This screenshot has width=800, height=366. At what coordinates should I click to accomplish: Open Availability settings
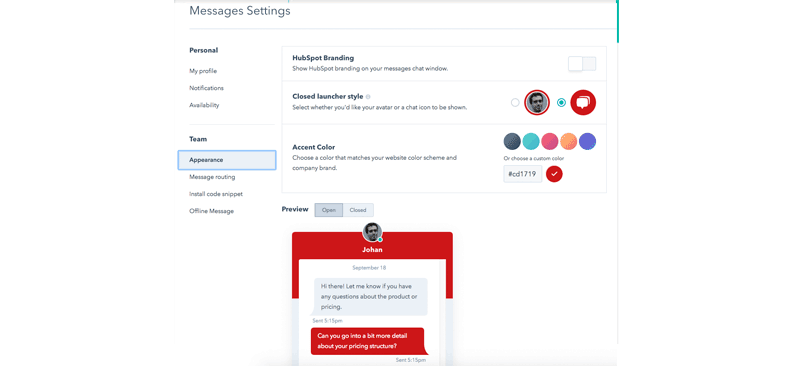point(204,105)
